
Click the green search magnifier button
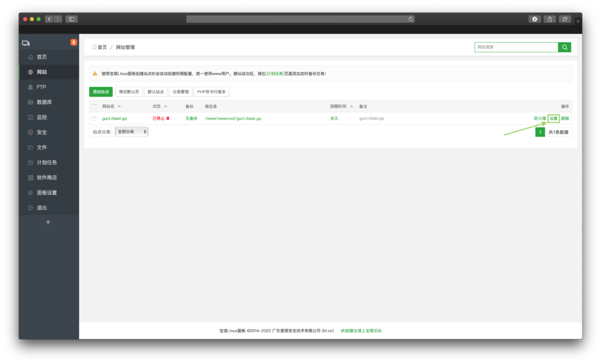565,47
